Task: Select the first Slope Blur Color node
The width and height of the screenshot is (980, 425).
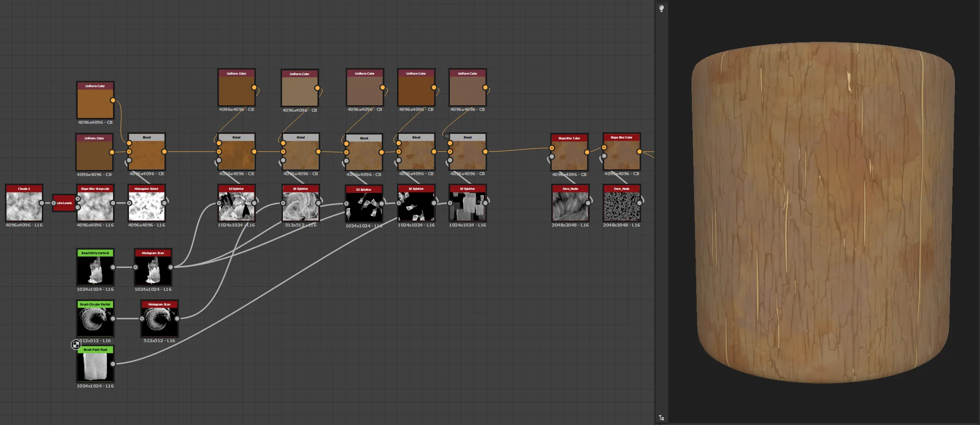Action: click(x=569, y=152)
